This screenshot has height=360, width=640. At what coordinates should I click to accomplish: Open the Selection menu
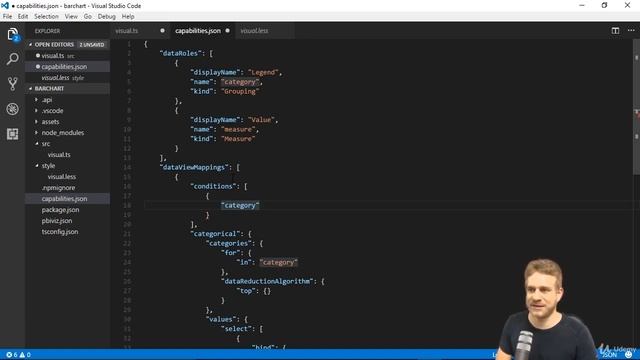click(x=46, y=16)
